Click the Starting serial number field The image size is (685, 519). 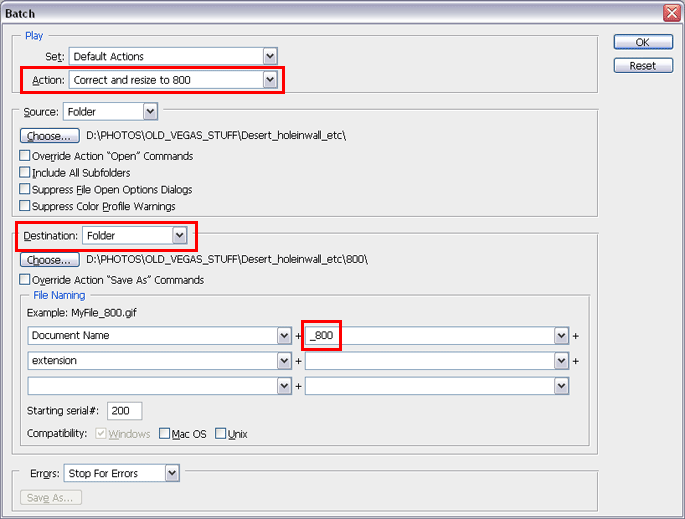[x=124, y=411]
